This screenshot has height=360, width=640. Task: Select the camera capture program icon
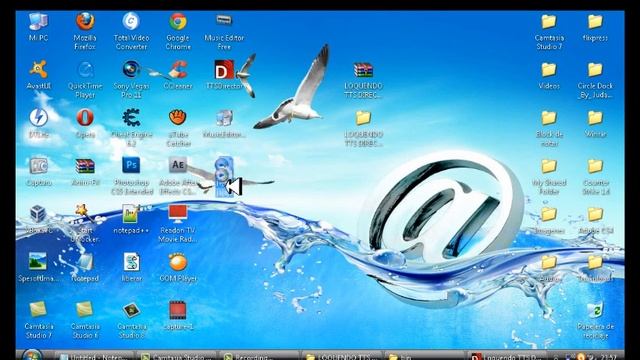38,166
